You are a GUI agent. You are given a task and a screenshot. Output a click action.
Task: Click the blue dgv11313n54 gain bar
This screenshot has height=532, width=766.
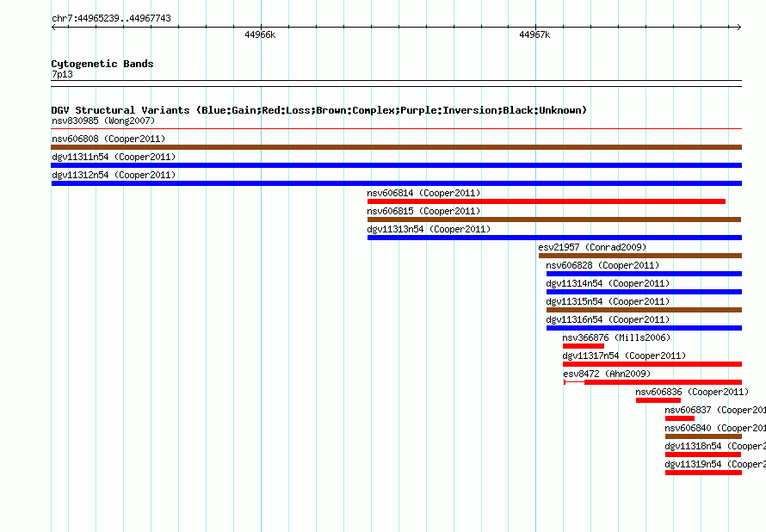pyautogui.click(x=554, y=238)
